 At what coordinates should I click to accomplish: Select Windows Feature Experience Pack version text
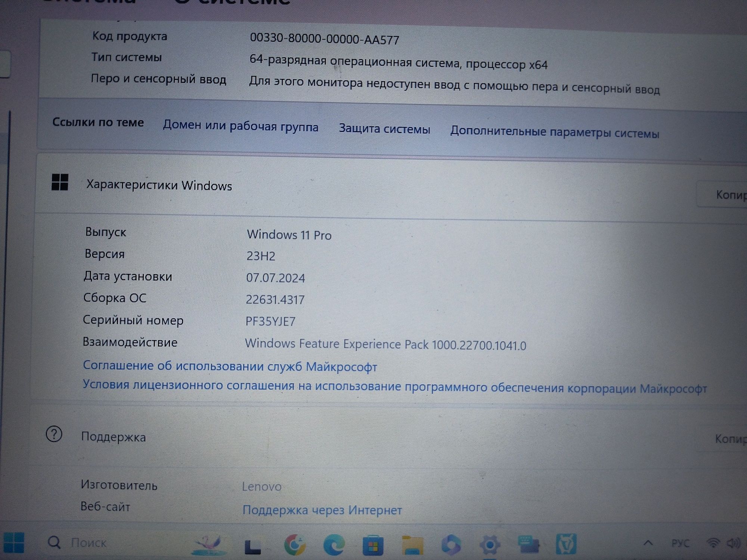385,344
